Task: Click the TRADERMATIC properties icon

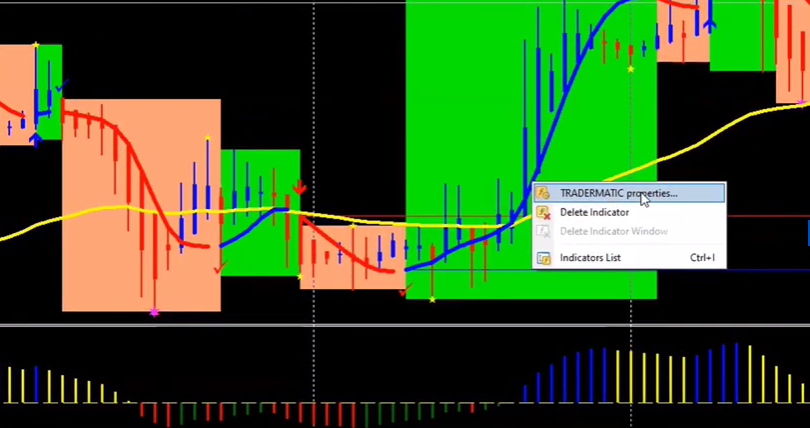Action: coord(543,194)
